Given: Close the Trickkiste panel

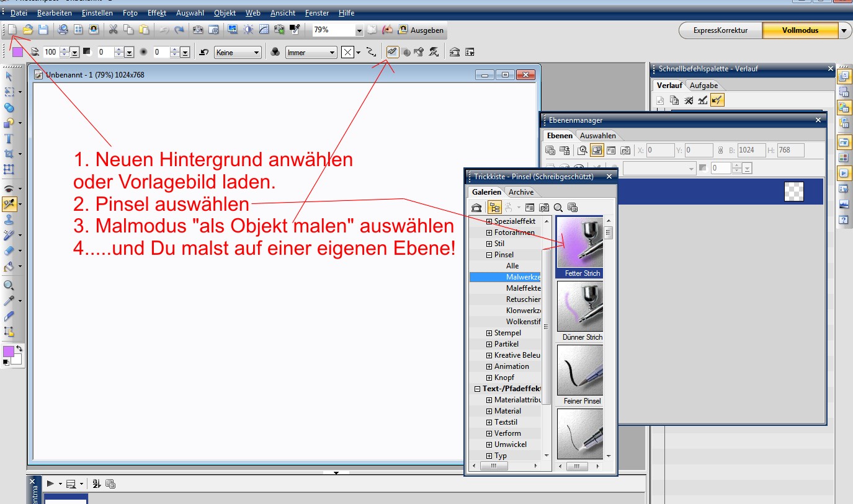Looking at the screenshot, I should 609,177.
